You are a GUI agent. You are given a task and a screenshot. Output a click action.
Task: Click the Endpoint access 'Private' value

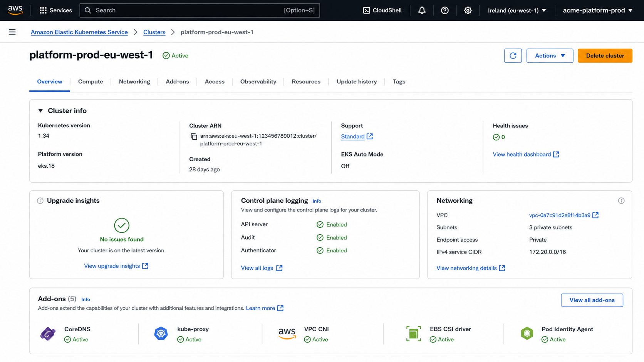(538, 240)
